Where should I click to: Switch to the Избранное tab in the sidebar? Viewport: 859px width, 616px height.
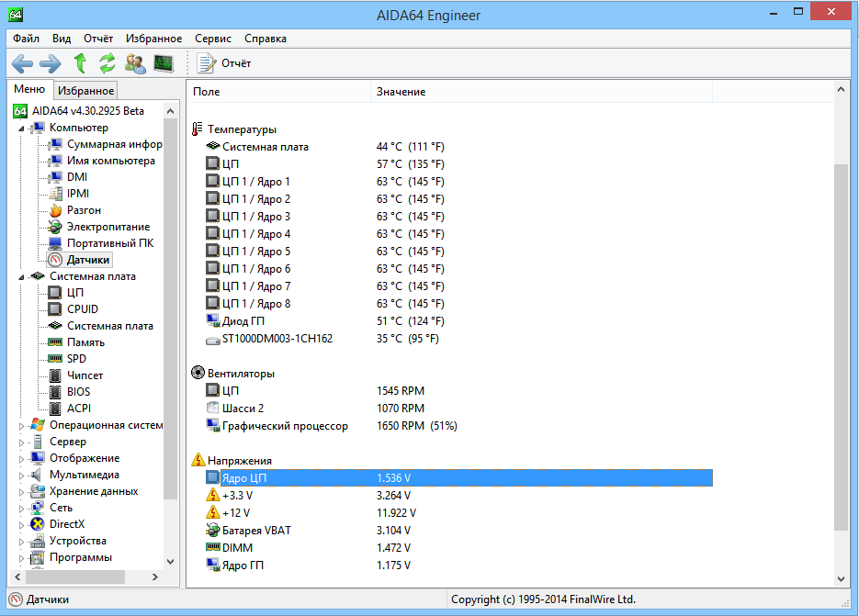click(86, 90)
